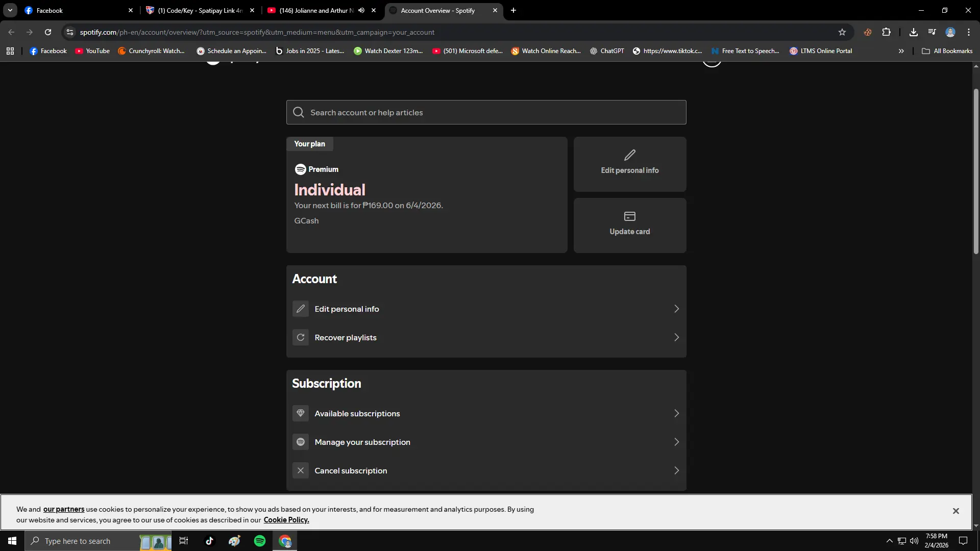
Task: Open Chrome from the taskbar
Action: click(285, 541)
